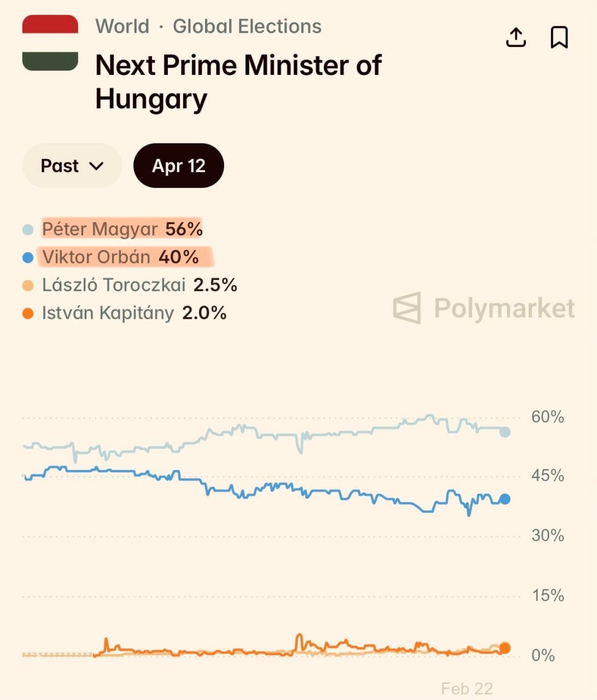Select the Apr 12 date tab
Viewport: 597px width, 700px height.
pyautogui.click(x=179, y=166)
